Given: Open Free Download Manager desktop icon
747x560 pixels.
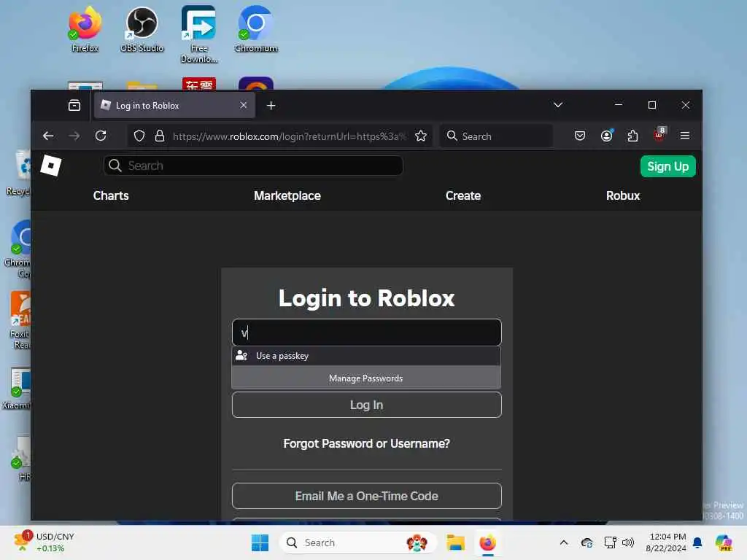Looking at the screenshot, I should [x=198, y=34].
